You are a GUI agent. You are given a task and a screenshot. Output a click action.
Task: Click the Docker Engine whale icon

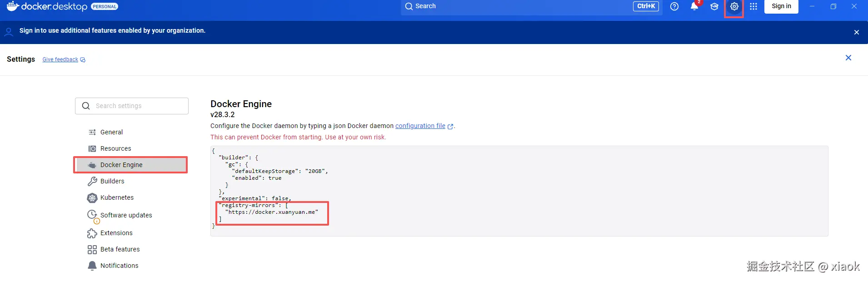click(x=92, y=165)
